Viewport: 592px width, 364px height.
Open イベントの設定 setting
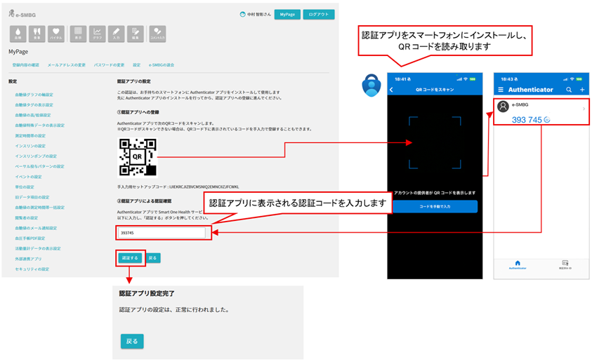click(x=28, y=177)
